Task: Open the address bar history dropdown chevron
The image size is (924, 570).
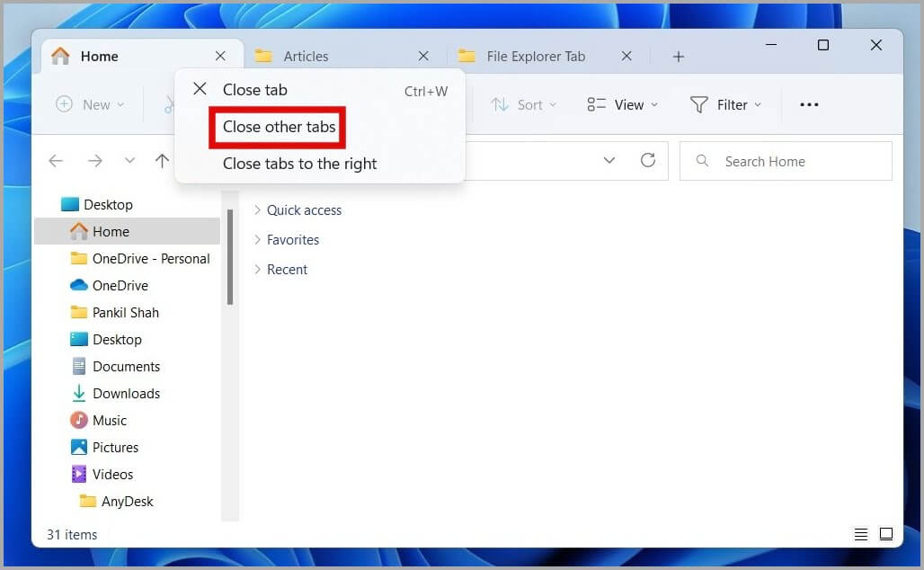Action: (x=609, y=161)
